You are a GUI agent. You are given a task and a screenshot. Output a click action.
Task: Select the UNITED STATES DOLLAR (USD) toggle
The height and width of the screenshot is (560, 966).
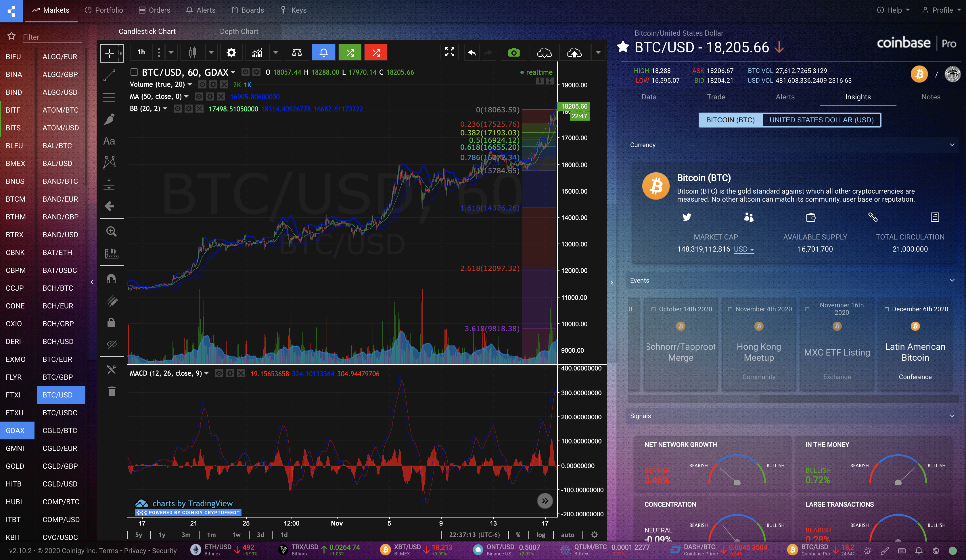821,120
